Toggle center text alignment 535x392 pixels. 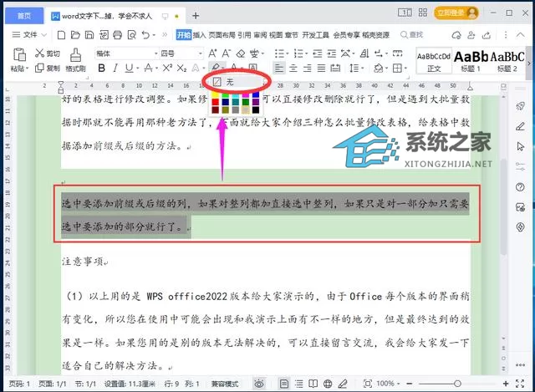293,69
